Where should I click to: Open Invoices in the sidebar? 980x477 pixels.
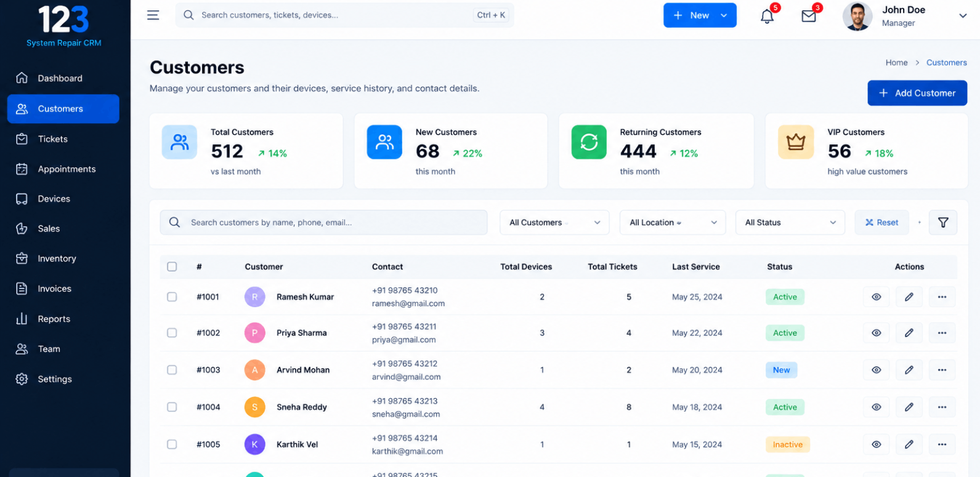point(63,289)
